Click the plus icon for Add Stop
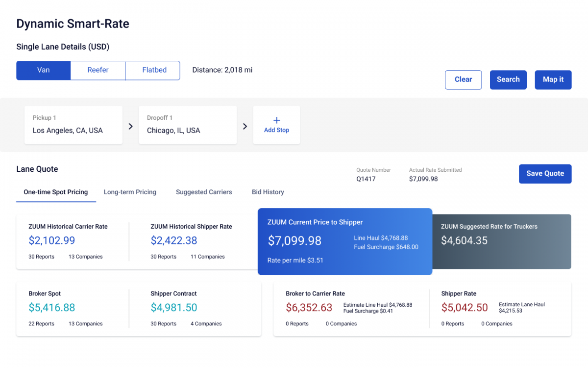The image size is (588, 368). [276, 120]
